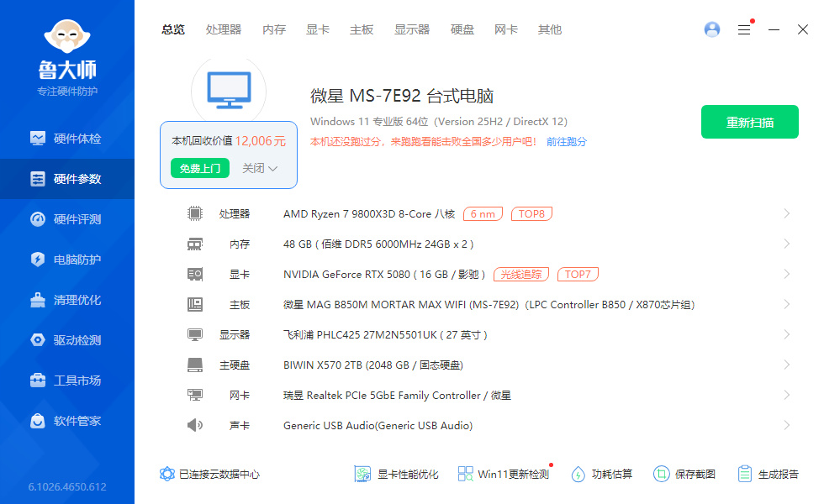Select 硬件参数 in the sidebar
The image size is (824, 504).
tap(66, 179)
